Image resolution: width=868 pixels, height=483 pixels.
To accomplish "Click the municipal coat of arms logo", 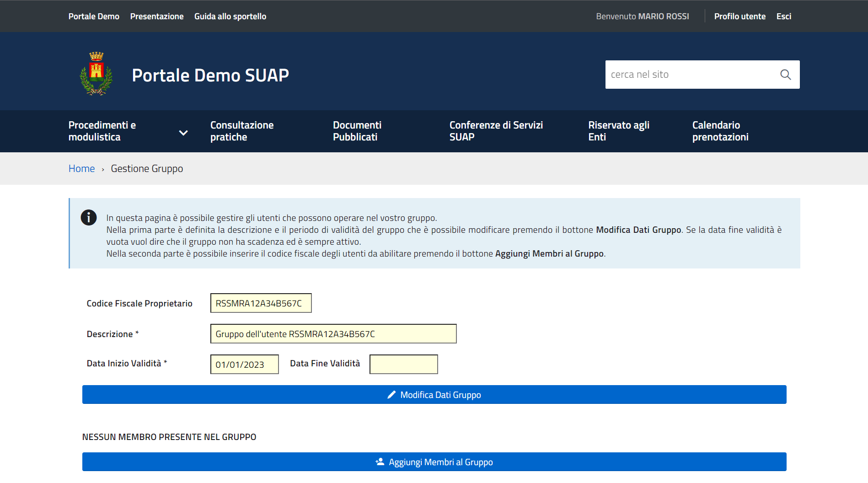I will point(96,74).
